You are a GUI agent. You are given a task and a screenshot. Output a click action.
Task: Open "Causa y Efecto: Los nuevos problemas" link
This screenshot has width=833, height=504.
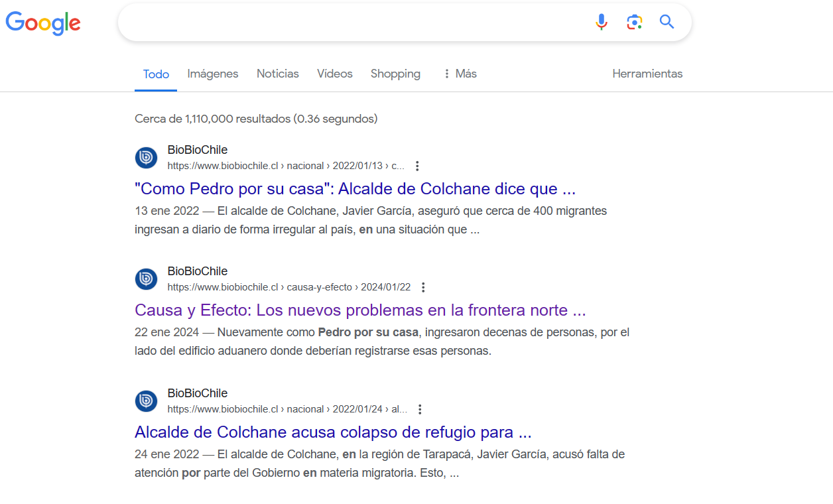360,310
